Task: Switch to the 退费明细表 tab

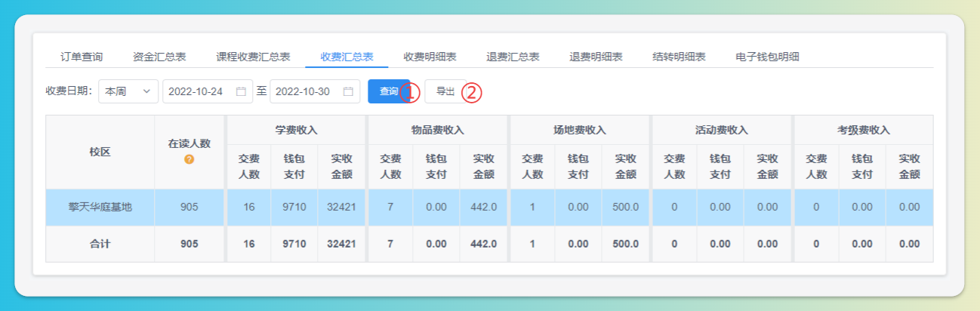Action: (596, 57)
